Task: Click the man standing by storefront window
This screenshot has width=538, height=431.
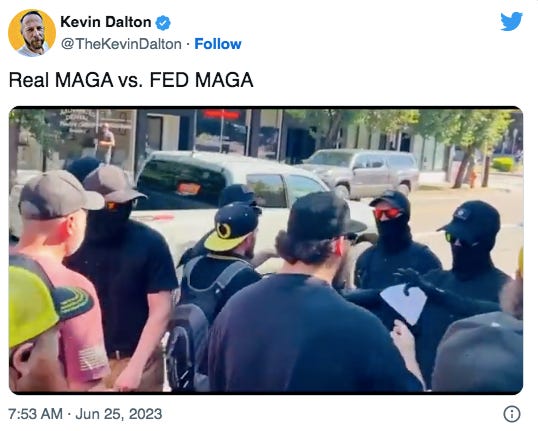Action: click(x=105, y=143)
